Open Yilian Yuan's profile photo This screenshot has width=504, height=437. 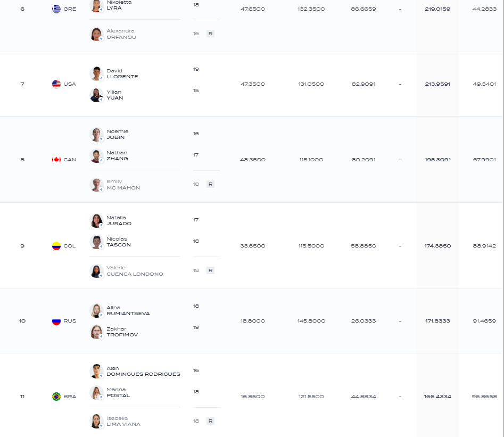[96, 95]
